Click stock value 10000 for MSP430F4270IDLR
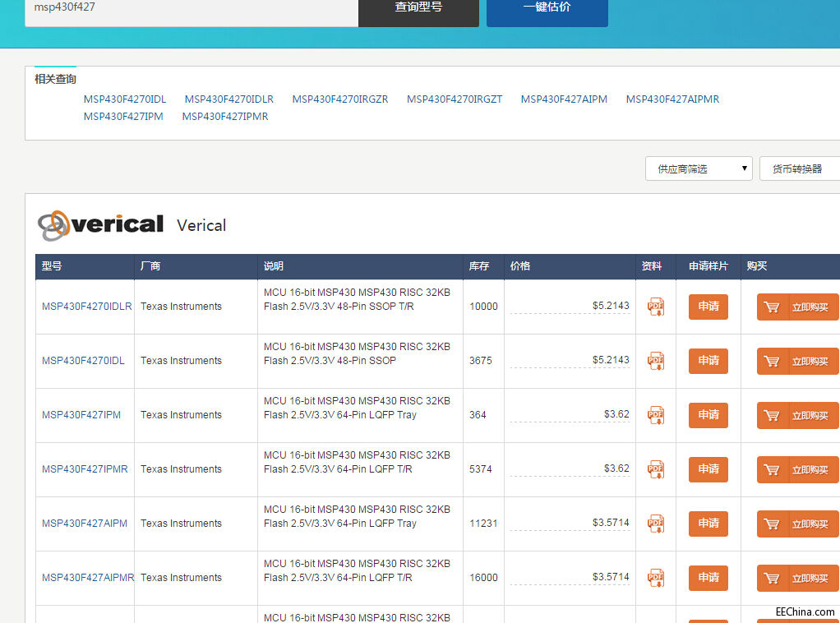Image resolution: width=840 pixels, height=623 pixels. pyautogui.click(x=484, y=307)
